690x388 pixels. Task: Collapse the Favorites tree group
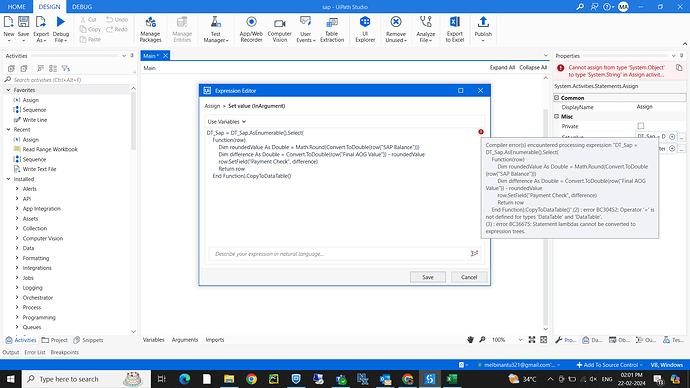8,90
